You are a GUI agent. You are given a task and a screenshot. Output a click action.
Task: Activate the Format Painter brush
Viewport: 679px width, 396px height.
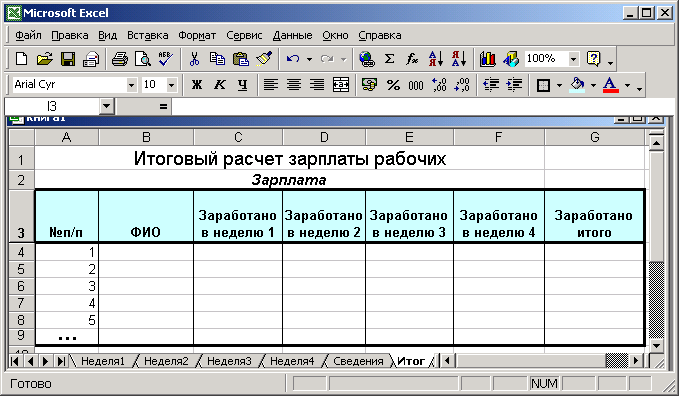[x=264, y=59]
